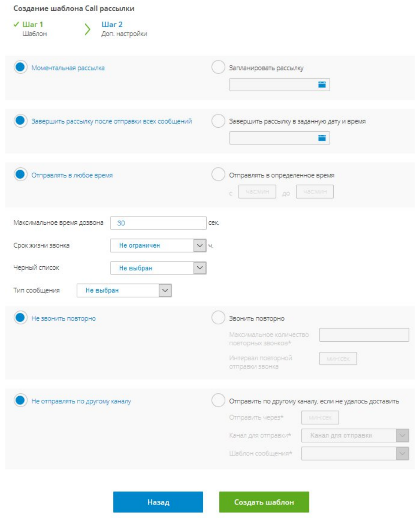This screenshot has height=527, width=420.
Task: Select the Моментальная рассылка radio button
Action: click(x=20, y=67)
